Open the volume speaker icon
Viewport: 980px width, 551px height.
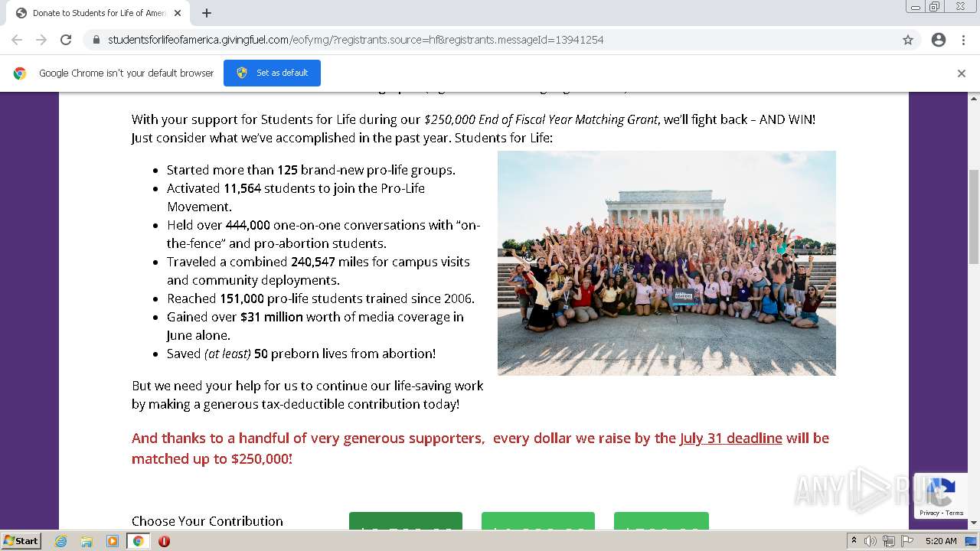click(871, 541)
